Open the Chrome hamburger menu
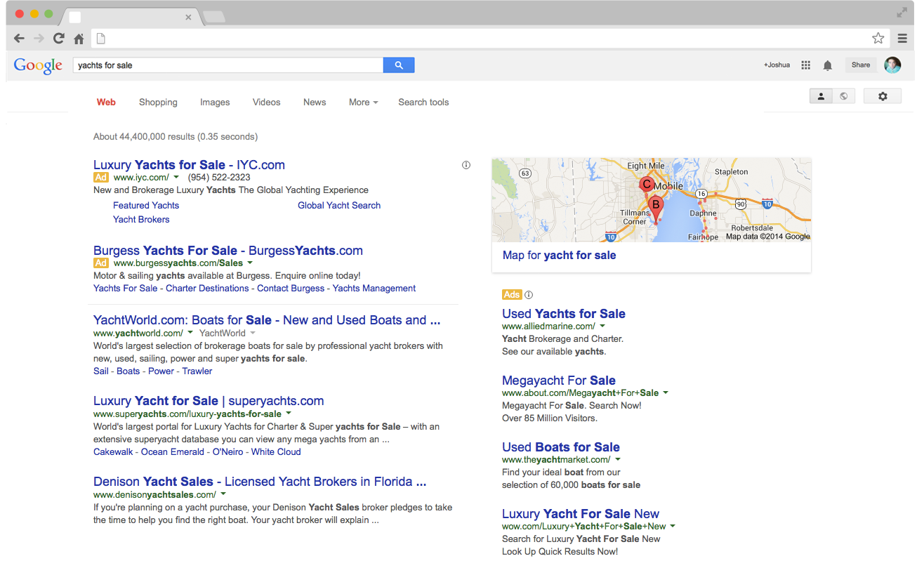 [902, 39]
